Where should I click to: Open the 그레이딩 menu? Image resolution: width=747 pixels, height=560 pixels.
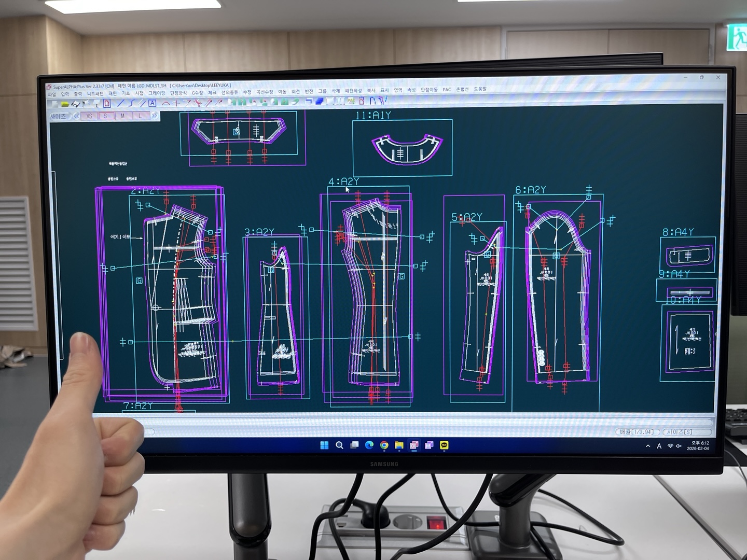click(157, 93)
